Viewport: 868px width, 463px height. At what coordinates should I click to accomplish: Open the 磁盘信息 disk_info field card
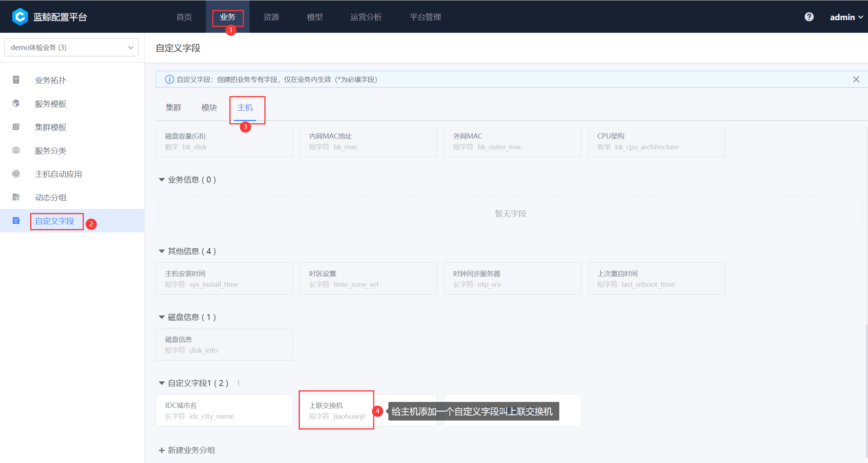224,345
